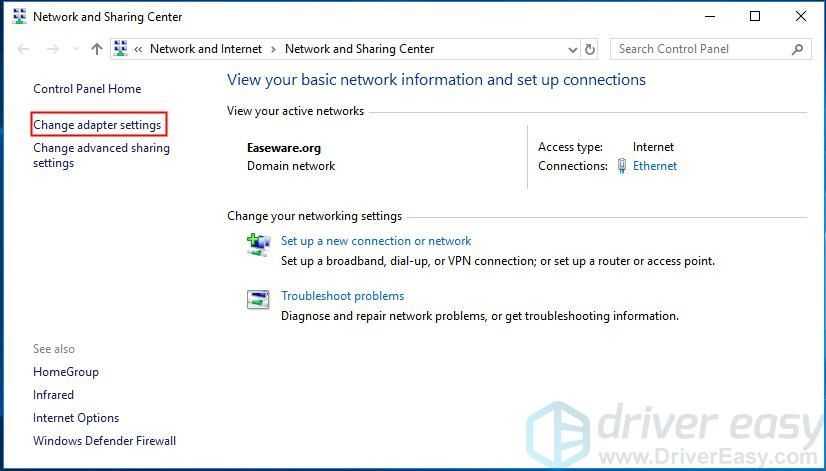Expand the breadcrumb chevron before Network and Internet
This screenshot has height=471, width=826.
[x=139, y=49]
